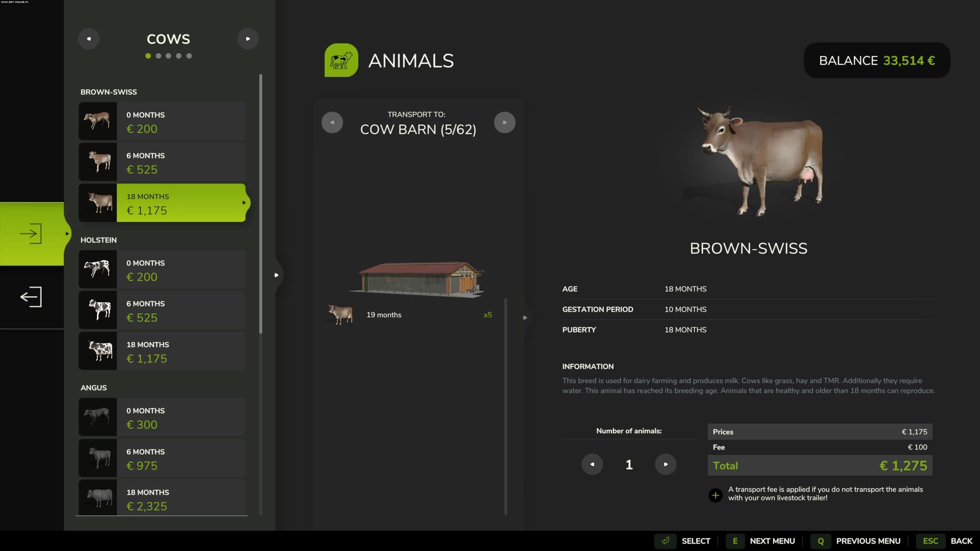
Task: Switch to next transport destination
Action: point(505,122)
